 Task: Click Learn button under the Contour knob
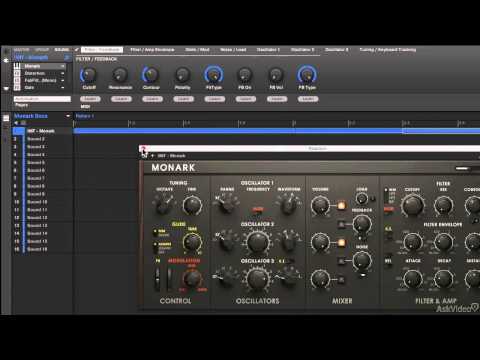(x=152, y=99)
